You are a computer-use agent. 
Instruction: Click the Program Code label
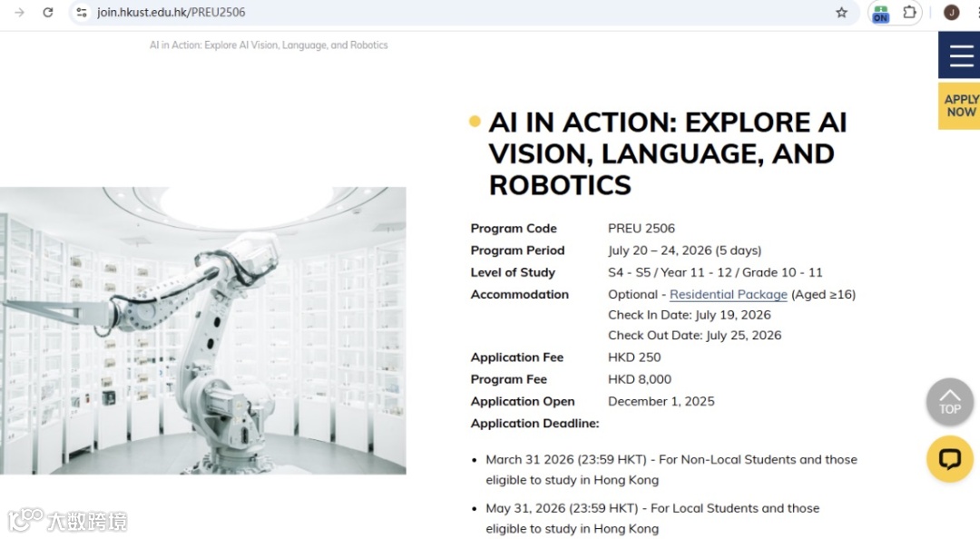coord(513,229)
